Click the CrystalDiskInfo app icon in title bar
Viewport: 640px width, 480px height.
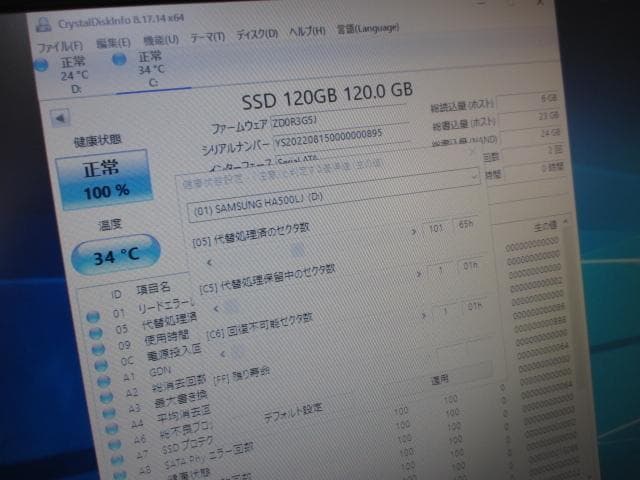click(43, 24)
